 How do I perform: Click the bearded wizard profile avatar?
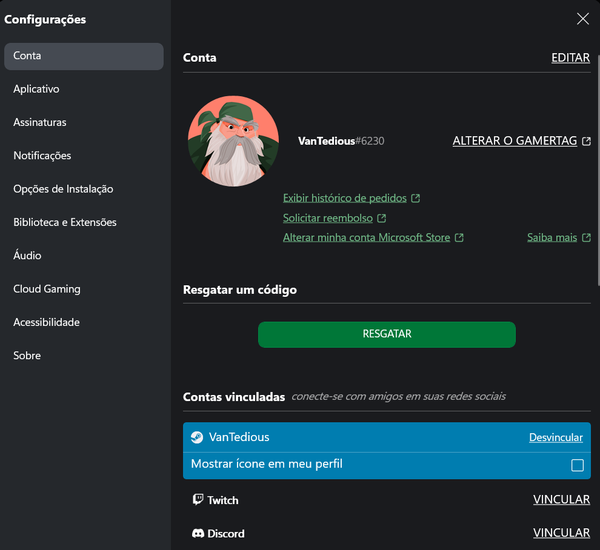(x=232, y=141)
